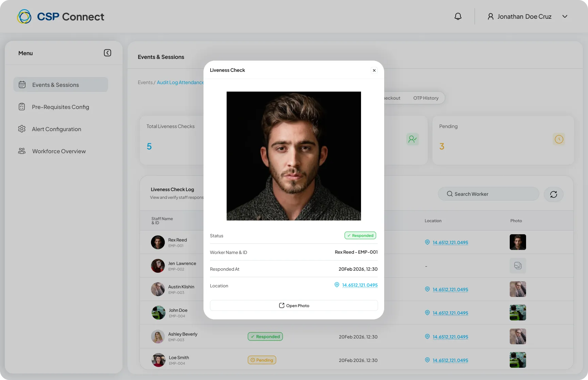The width and height of the screenshot is (588, 380).
Task: Click Jen Lawrence's avatar
Action: tap(158, 266)
